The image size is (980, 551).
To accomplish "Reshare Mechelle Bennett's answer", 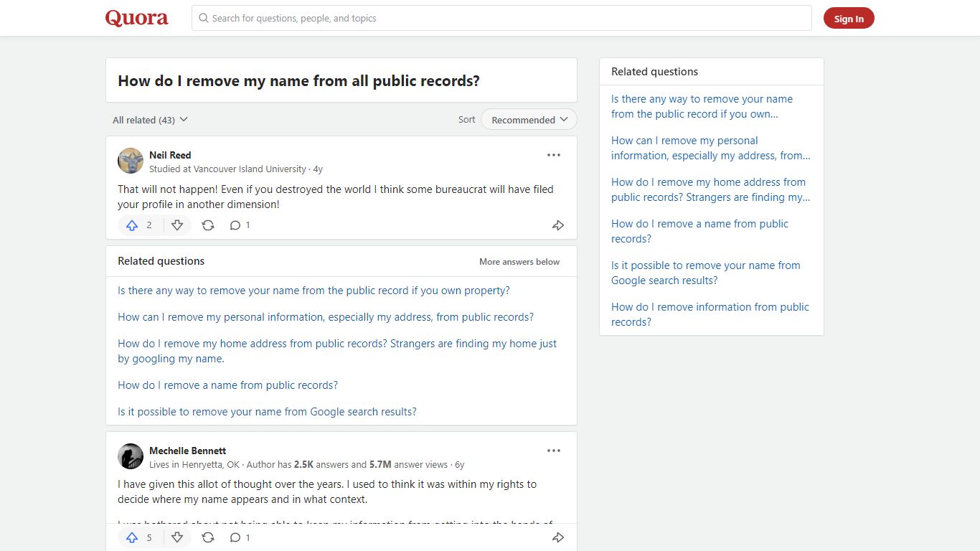I will tap(208, 537).
